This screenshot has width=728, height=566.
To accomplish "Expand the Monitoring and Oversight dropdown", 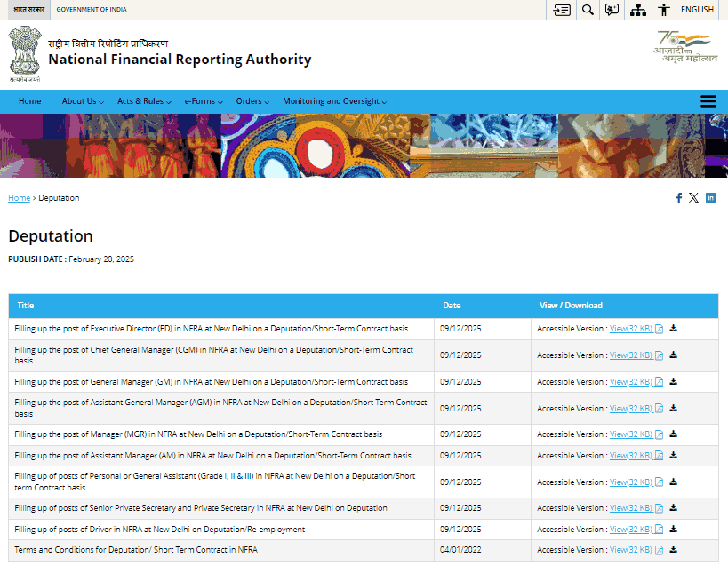I will (334, 101).
